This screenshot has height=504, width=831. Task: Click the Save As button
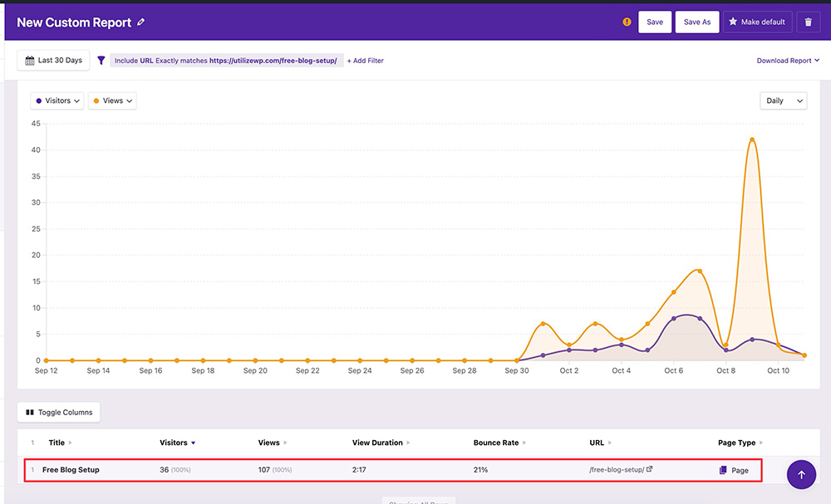click(x=696, y=22)
